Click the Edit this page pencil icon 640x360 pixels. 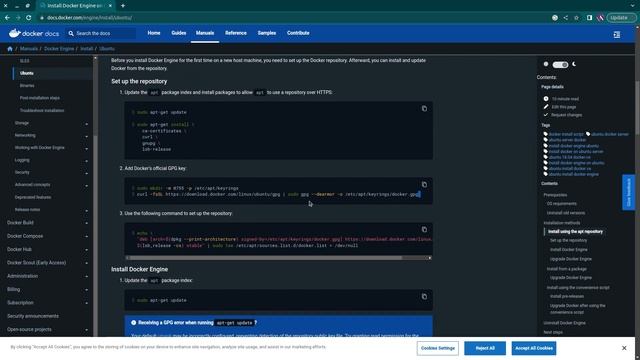coord(546,107)
